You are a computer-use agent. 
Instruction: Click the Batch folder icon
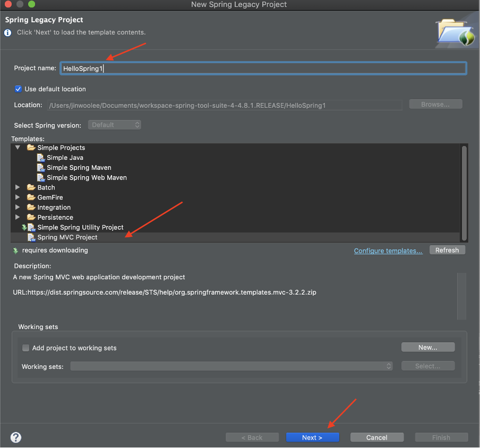tap(31, 187)
